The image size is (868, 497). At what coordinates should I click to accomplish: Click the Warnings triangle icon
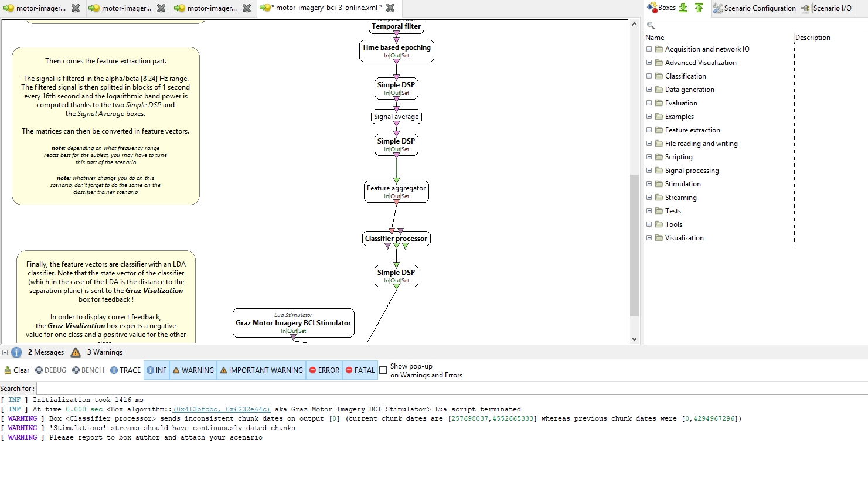[x=76, y=352]
